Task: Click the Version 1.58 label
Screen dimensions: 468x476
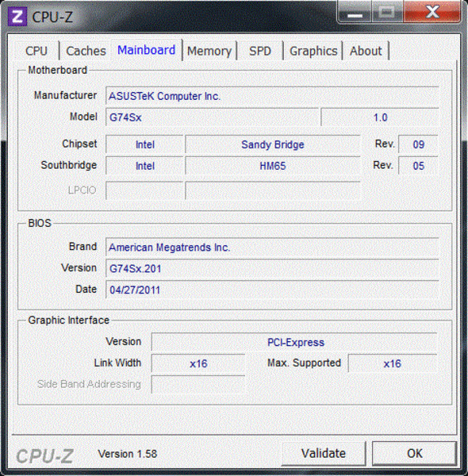Action: point(128,454)
